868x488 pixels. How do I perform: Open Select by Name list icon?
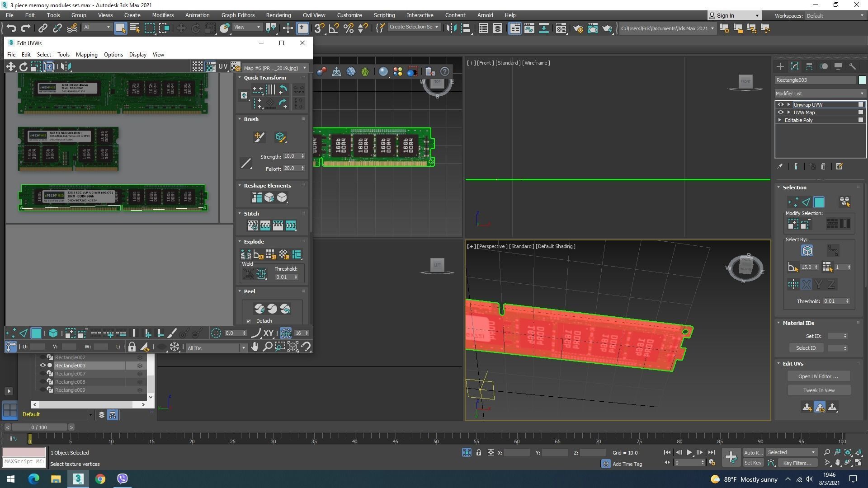tap(135, 28)
